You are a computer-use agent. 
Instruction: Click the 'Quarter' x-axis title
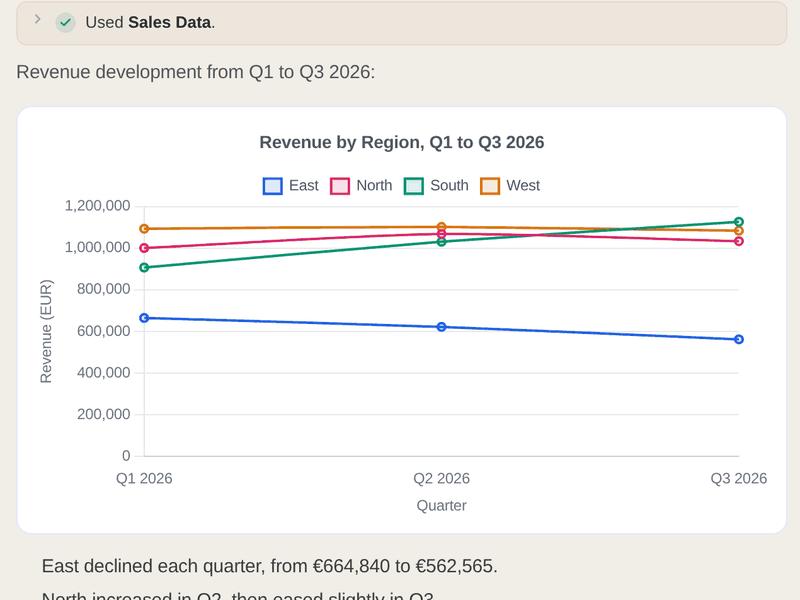pyautogui.click(x=441, y=506)
